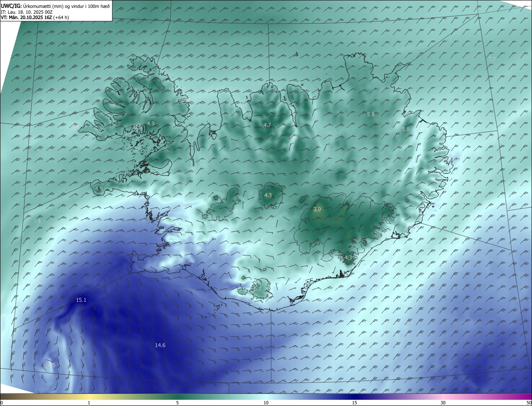Click the 3.9 value on Vatnajökull glacier
The height and width of the screenshot is (406, 532).
tap(317, 210)
